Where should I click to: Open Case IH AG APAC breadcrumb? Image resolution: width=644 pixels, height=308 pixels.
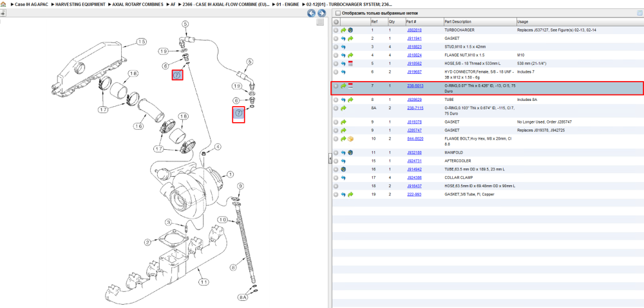point(32,4)
